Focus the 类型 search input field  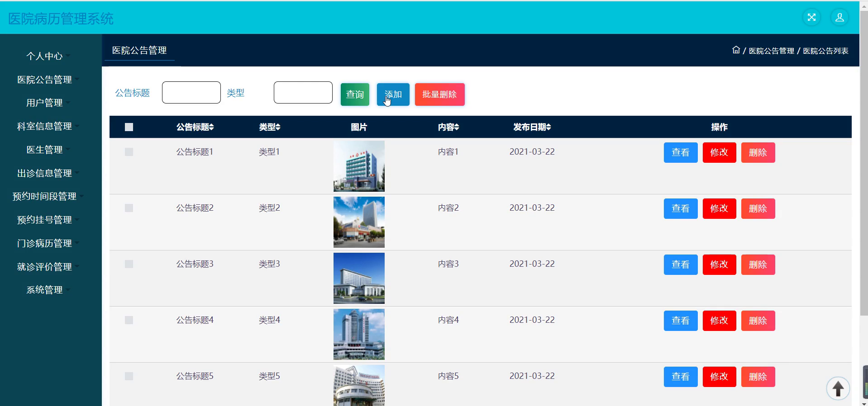303,92
